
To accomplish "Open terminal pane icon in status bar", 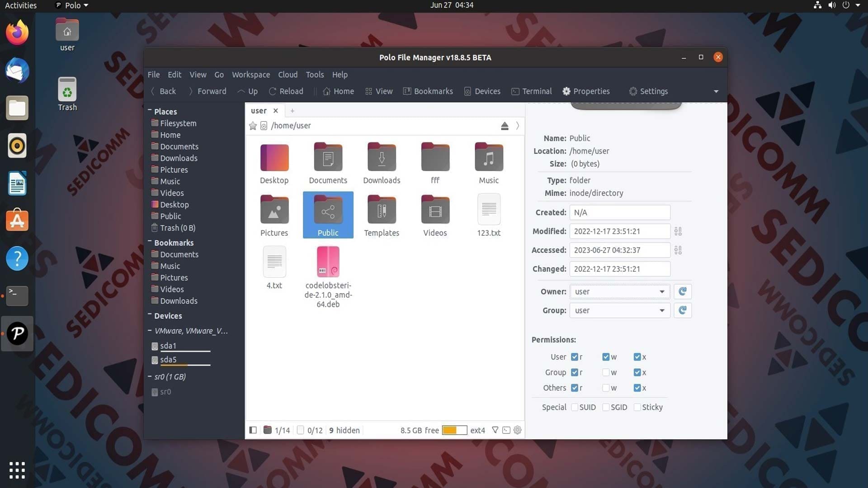I will (x=506, y=430).
